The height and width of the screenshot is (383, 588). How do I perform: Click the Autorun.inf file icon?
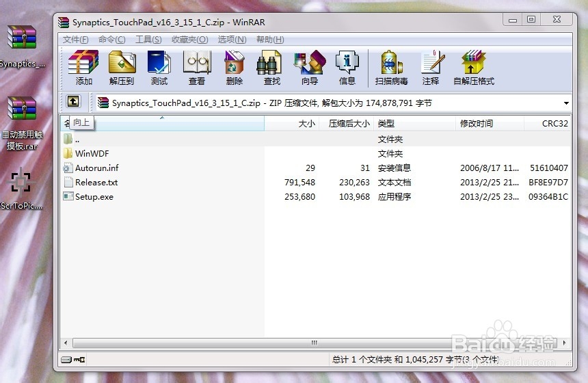pos(68,168)
